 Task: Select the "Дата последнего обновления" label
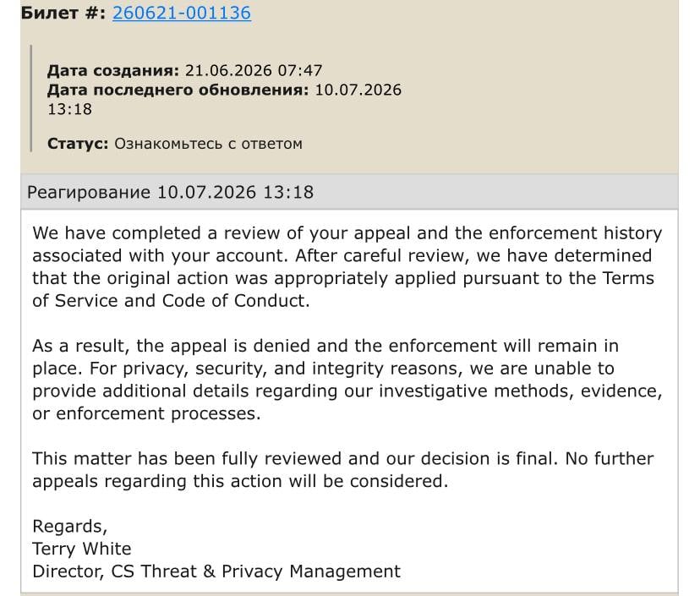178,90
